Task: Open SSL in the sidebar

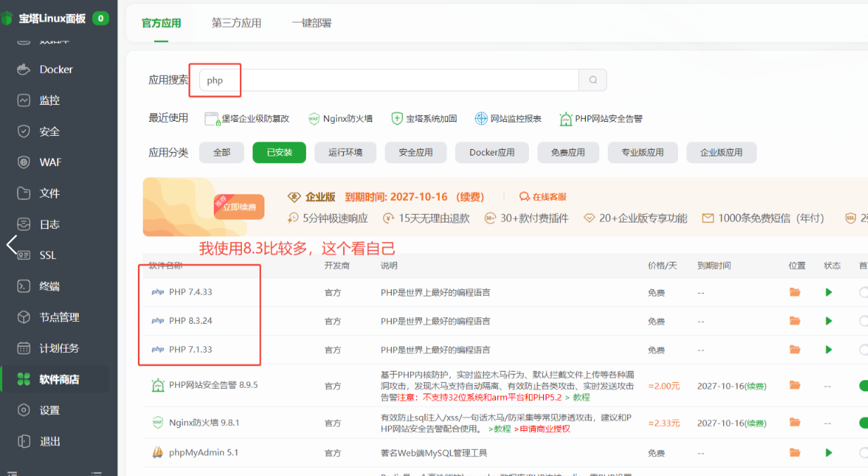Action: (x=48, y=255)
